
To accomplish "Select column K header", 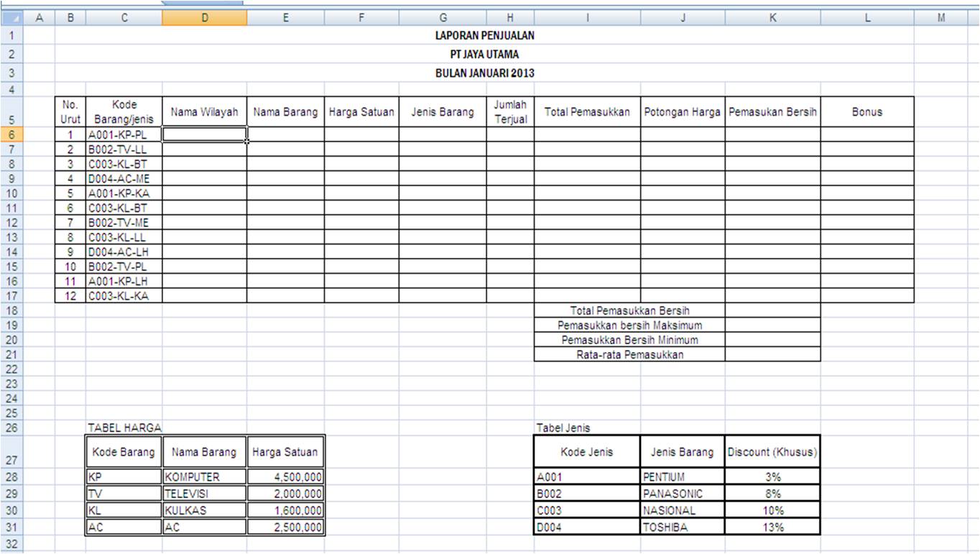I will [x=772, y=17].
